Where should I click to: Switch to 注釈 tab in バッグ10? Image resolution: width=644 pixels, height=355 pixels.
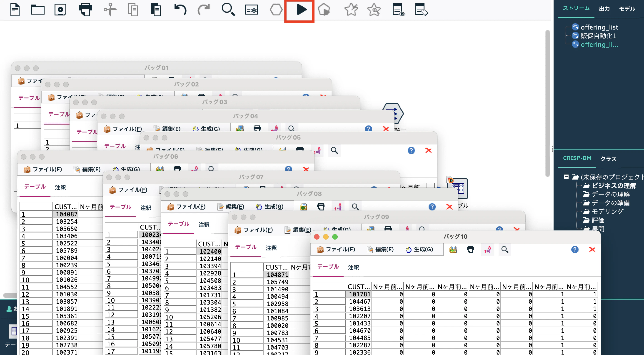pos(353,267)
